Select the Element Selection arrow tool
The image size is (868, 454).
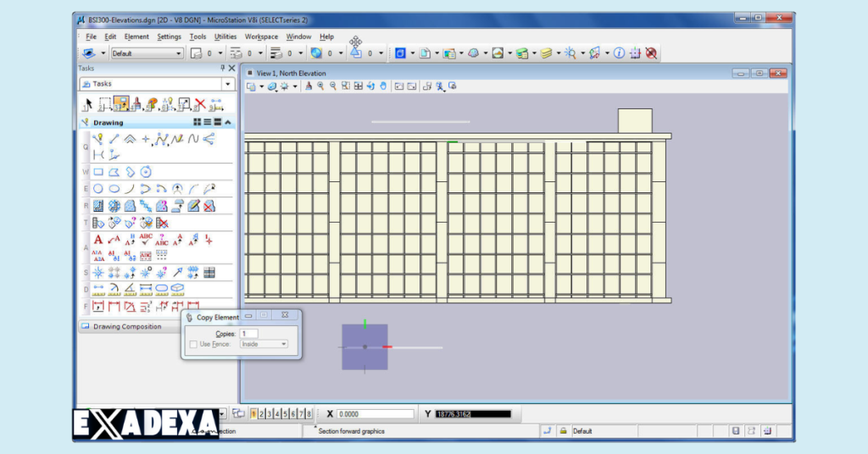click(87, 104)
